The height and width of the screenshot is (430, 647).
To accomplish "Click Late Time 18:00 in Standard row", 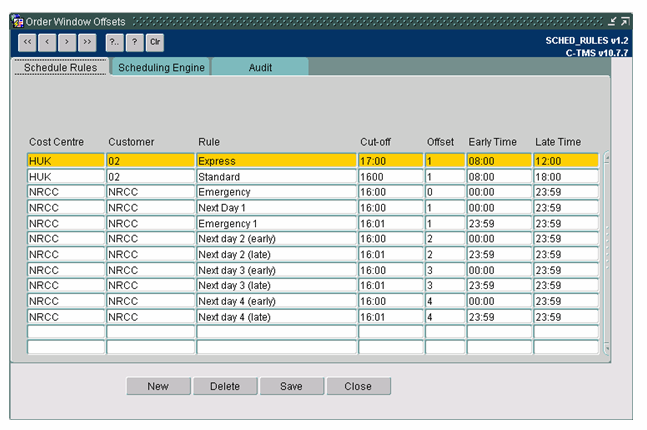I will click(566, 177).
